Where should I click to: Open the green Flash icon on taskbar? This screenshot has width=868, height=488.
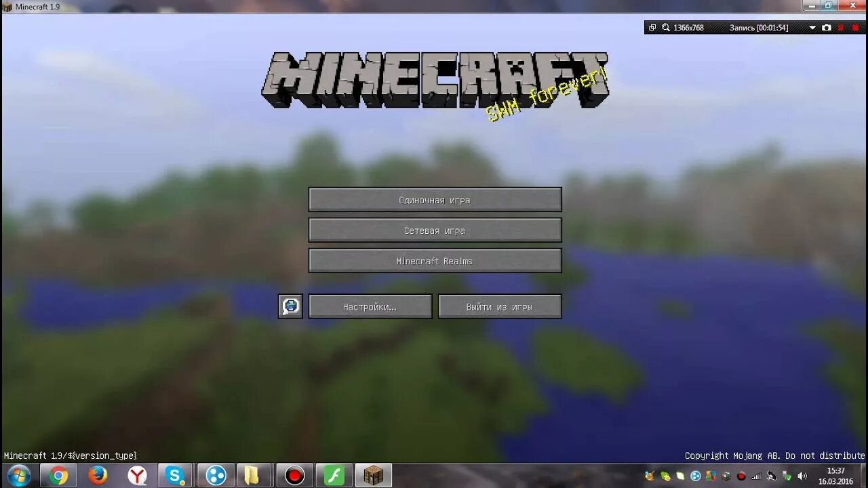(x=334, y=476)
